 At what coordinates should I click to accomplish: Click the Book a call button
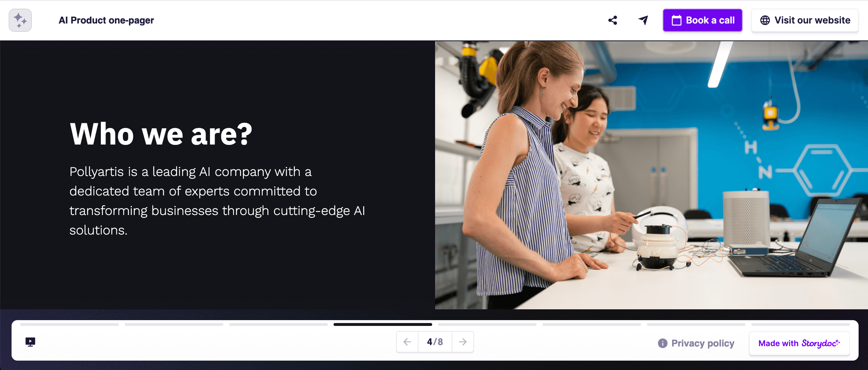click(702, 20)
